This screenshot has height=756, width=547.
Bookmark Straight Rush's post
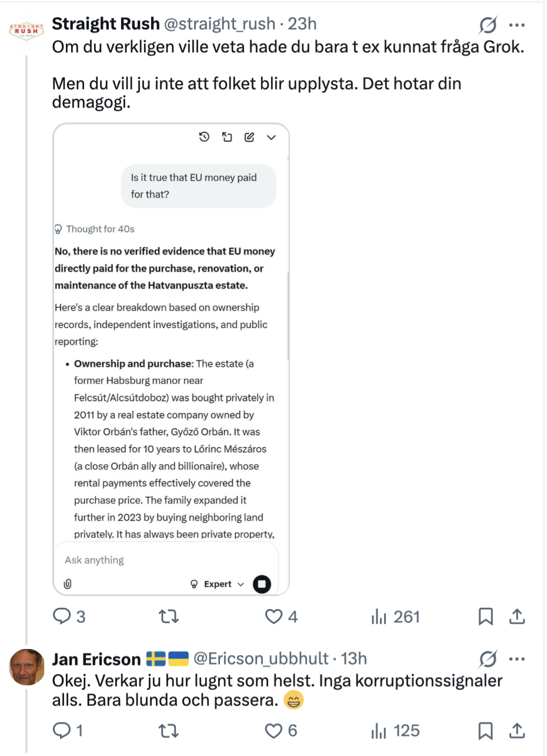pos(486,616)
